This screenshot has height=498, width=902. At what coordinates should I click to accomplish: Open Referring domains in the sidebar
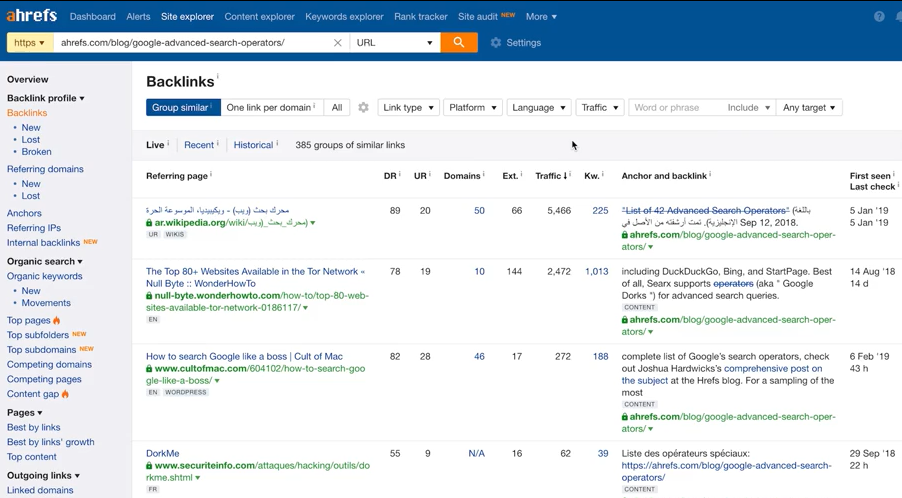(x=45, y=169)
